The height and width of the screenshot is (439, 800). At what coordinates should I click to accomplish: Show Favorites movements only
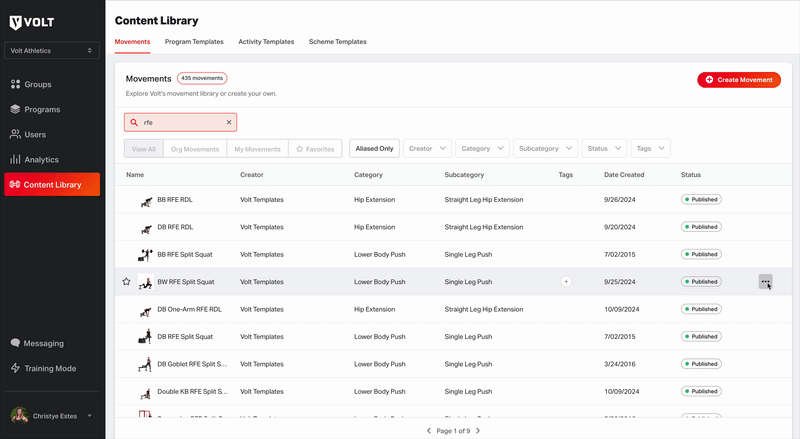click(315, 149)
